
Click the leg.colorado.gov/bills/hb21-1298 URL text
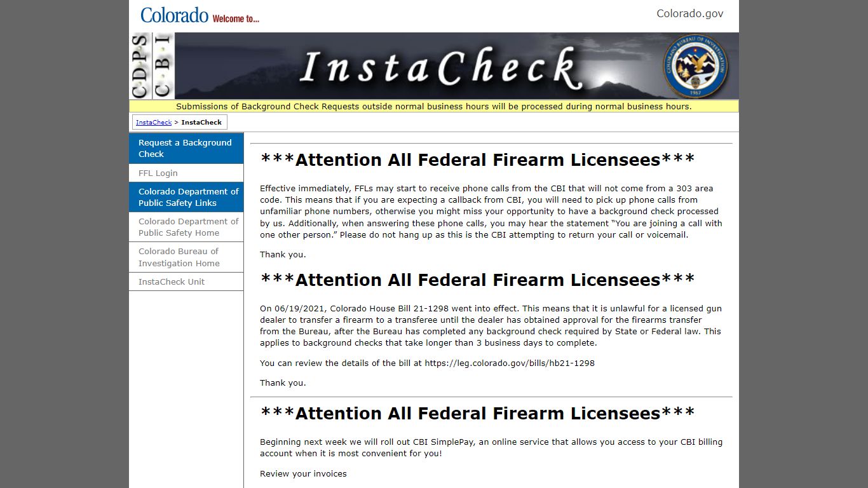click(x=510, y=363)
